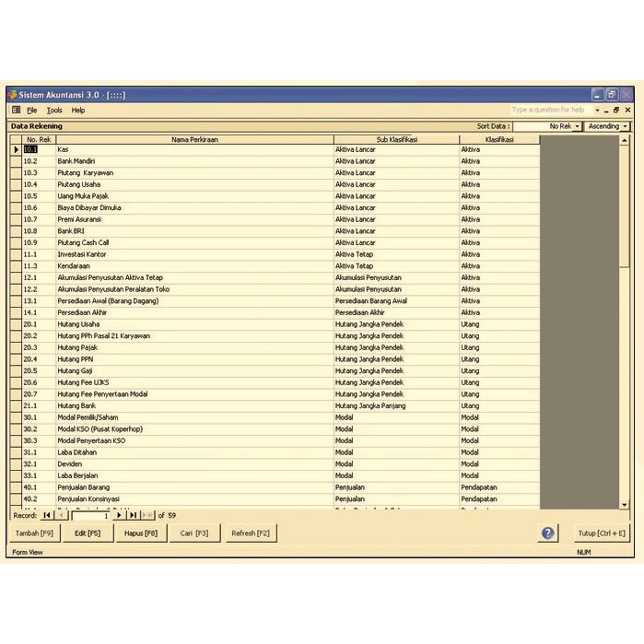The image size is (644, 644).
Task: Click the Sub Klasifikasi column header
Action: click(397, 140)
